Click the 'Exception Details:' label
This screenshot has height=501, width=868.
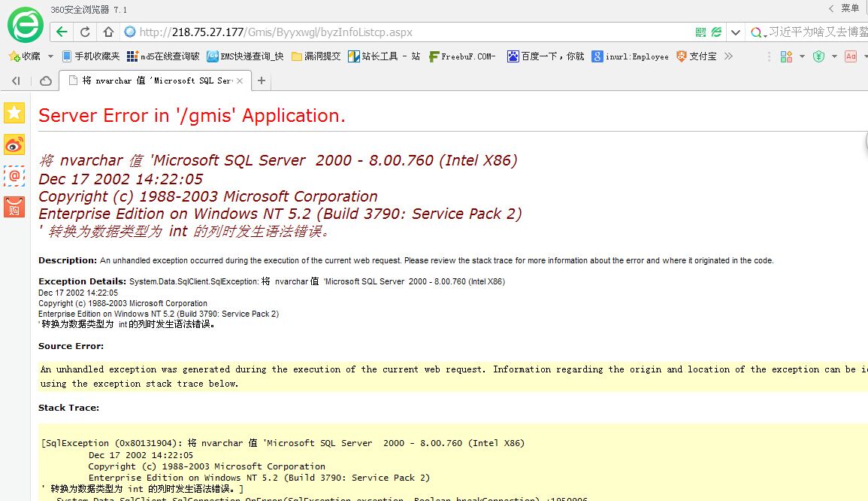83,281
